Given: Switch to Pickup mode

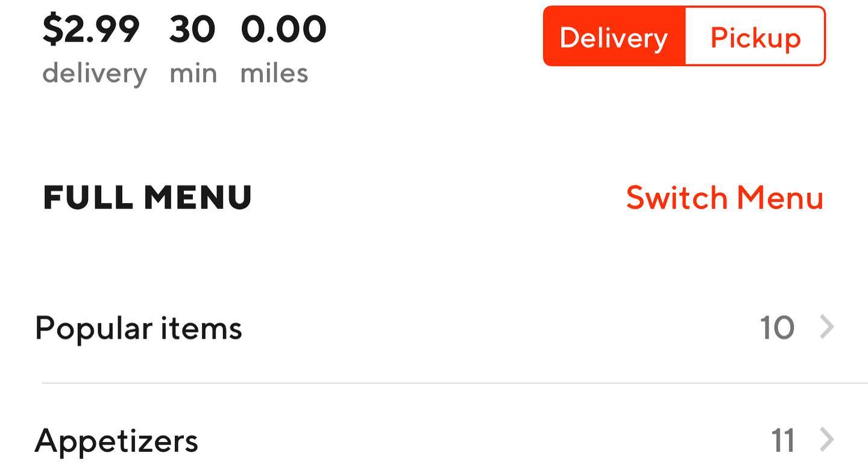Looking at the screenshot, I should pyautogui.click(x=755, y=37).
